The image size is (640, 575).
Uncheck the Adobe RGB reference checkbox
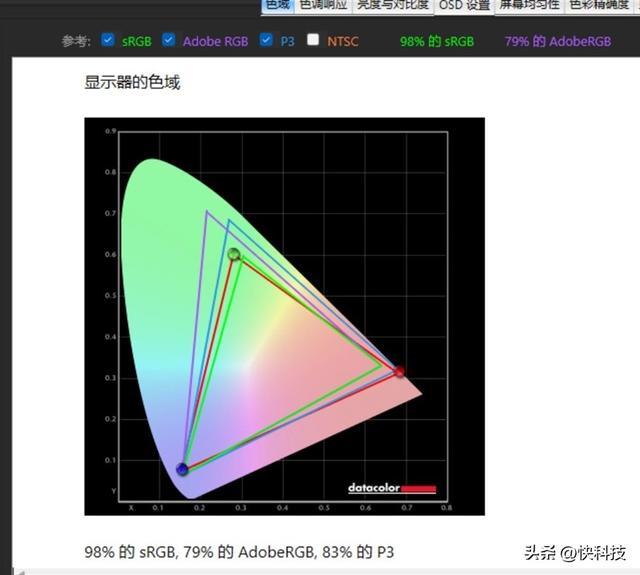[x=169, y=40]
